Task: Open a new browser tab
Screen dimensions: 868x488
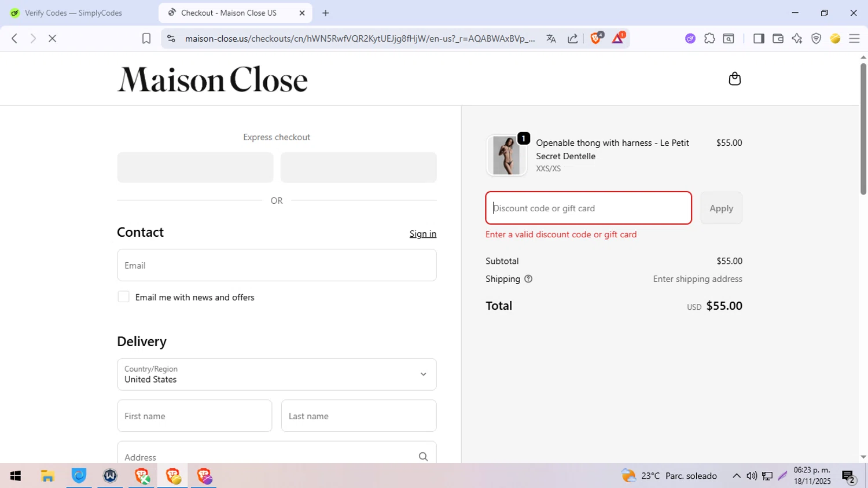Action: click(325, 13)
